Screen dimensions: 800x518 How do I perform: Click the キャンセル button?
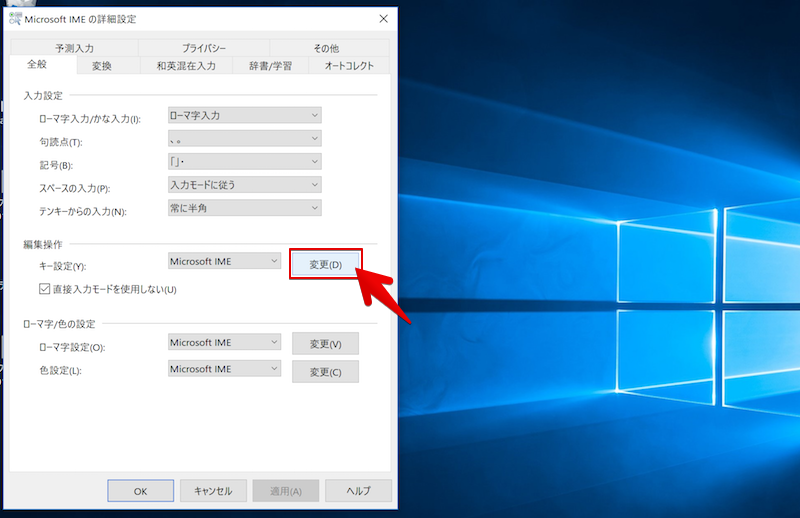click(x=213, y=491)
